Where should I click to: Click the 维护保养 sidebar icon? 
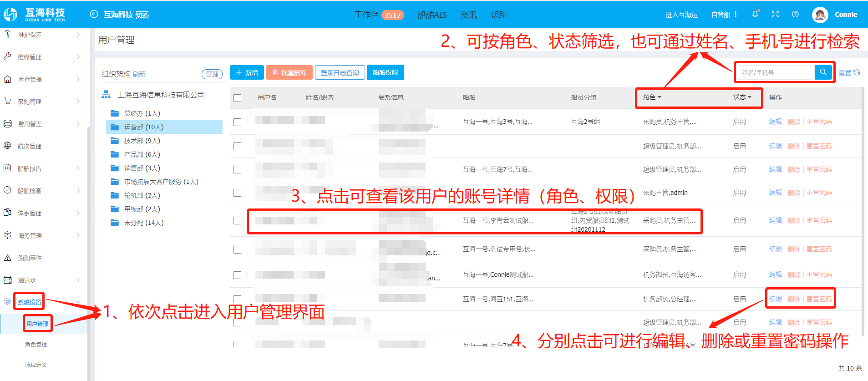point(7,35)
